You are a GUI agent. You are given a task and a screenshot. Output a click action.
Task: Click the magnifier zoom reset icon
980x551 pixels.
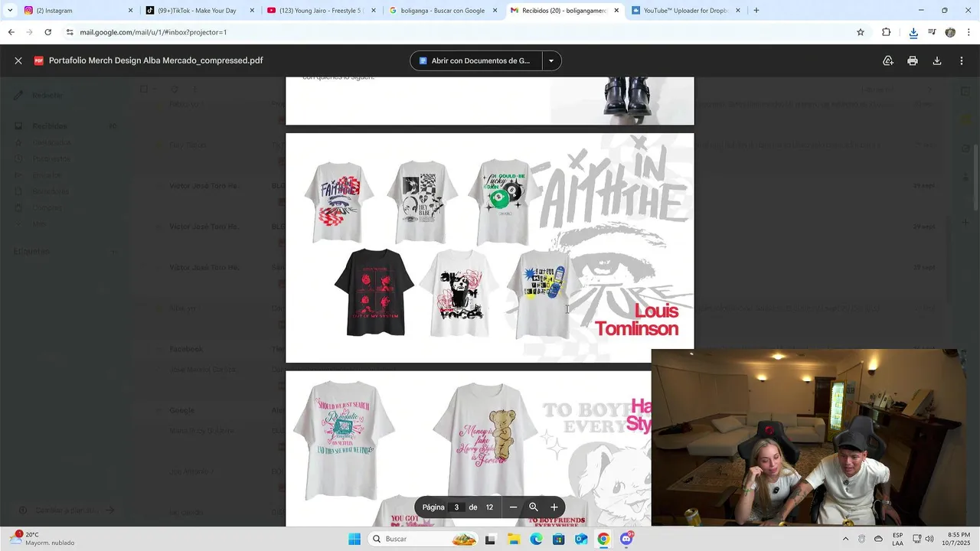point(534,507)
